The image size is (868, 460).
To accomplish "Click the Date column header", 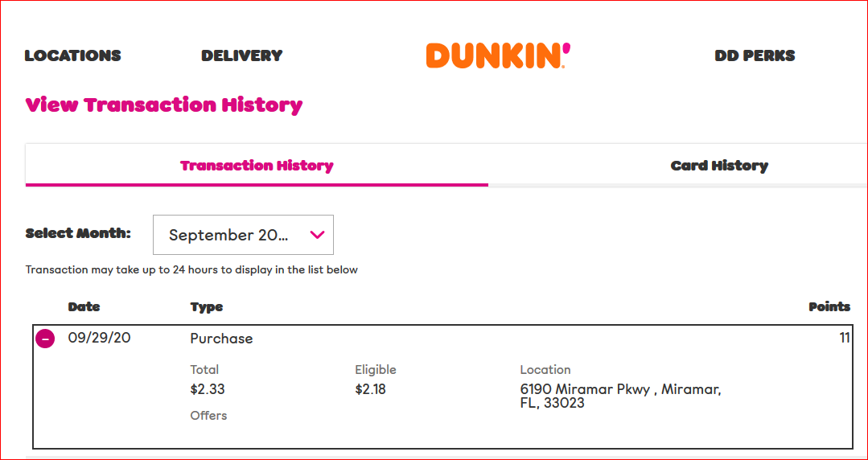I will (x=84, y=306).
